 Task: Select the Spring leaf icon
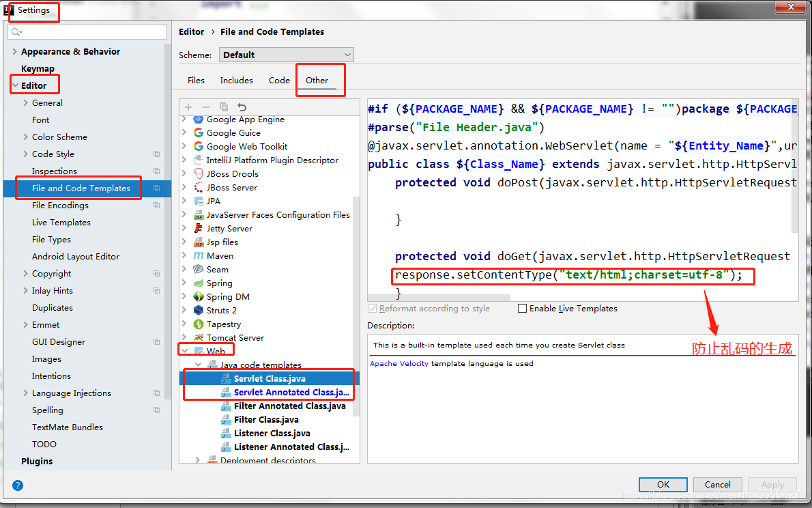point(199,283)
